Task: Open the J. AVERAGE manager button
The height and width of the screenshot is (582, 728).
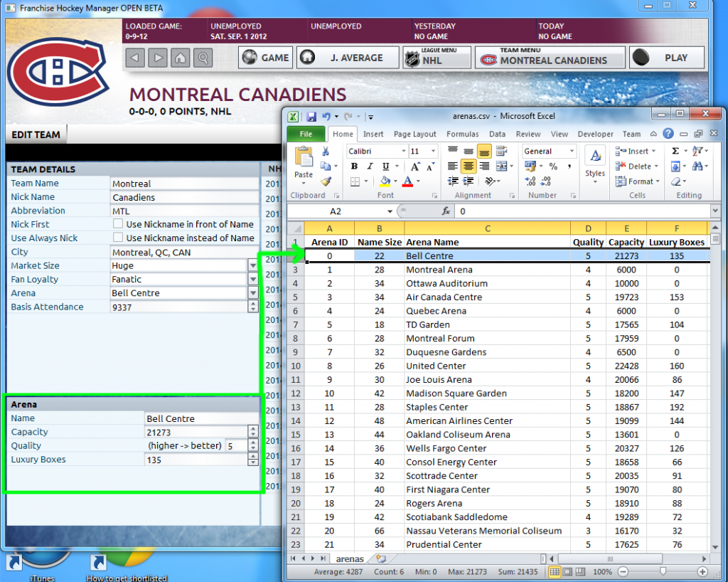Action: [348, 58]
